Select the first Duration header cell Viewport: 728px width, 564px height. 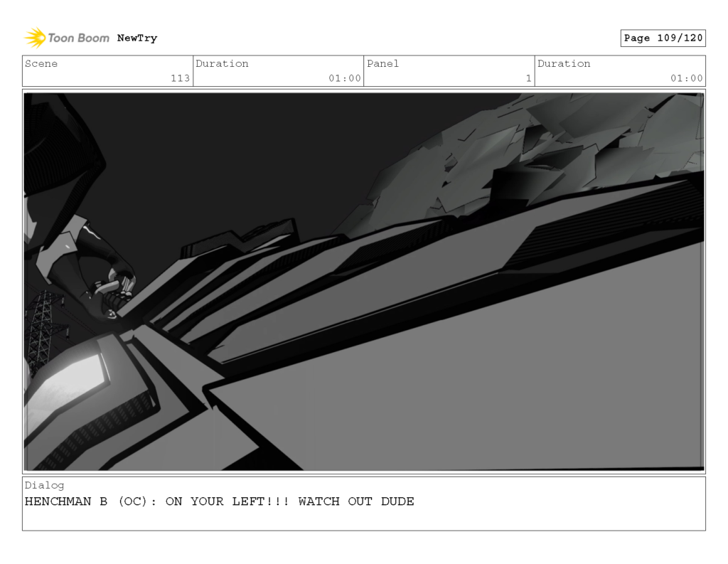pyautogui.click(x=223, y=64)
